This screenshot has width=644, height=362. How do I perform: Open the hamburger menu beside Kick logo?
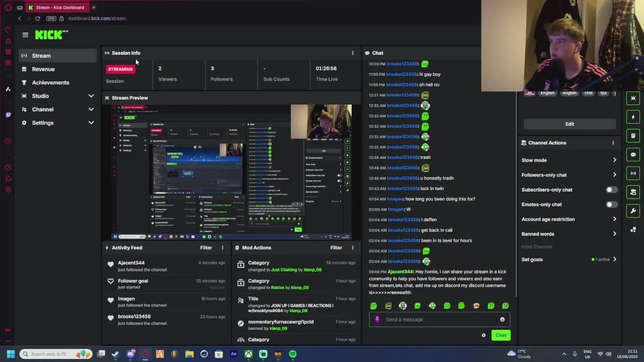pos(25,35)
